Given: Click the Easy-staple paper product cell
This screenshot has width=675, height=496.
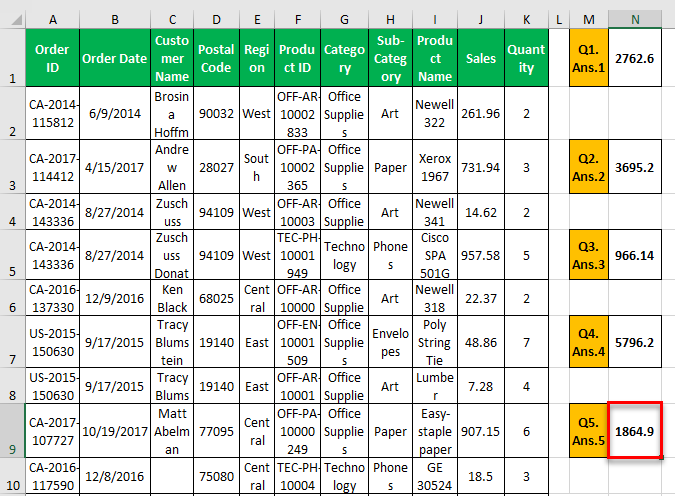Looking at the screenshot, I should point(435,431).
